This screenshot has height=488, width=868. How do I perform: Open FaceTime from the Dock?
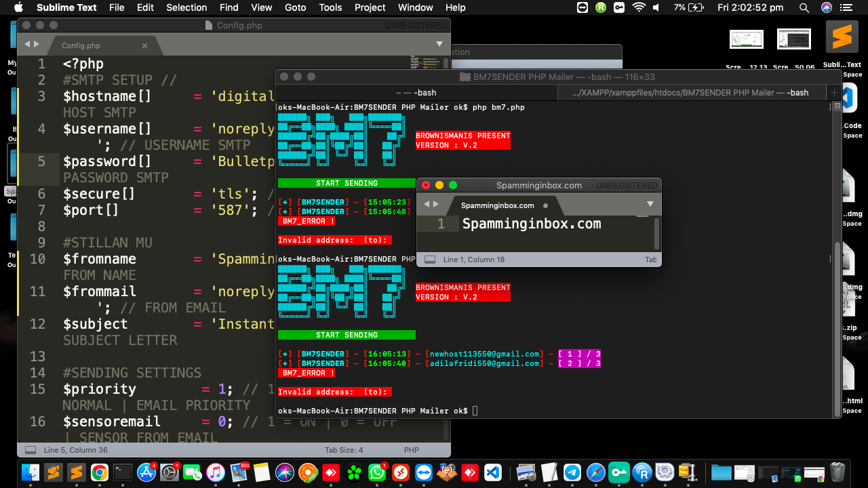(193, 472)
